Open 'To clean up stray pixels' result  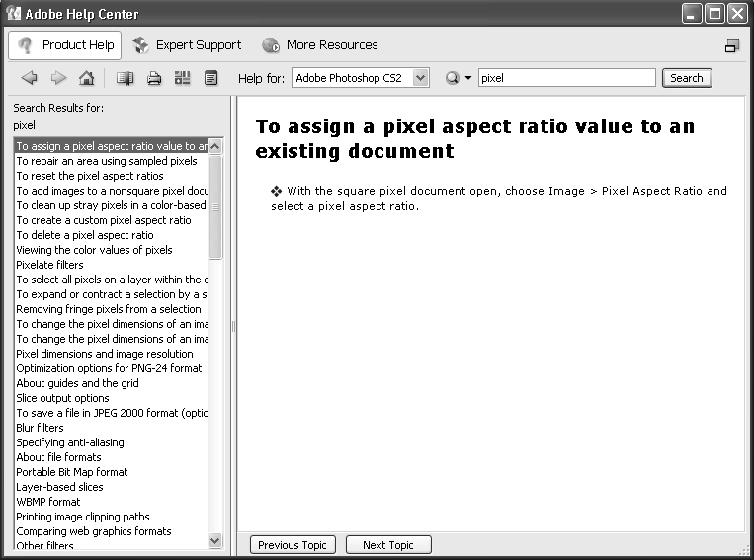point(111,205)
